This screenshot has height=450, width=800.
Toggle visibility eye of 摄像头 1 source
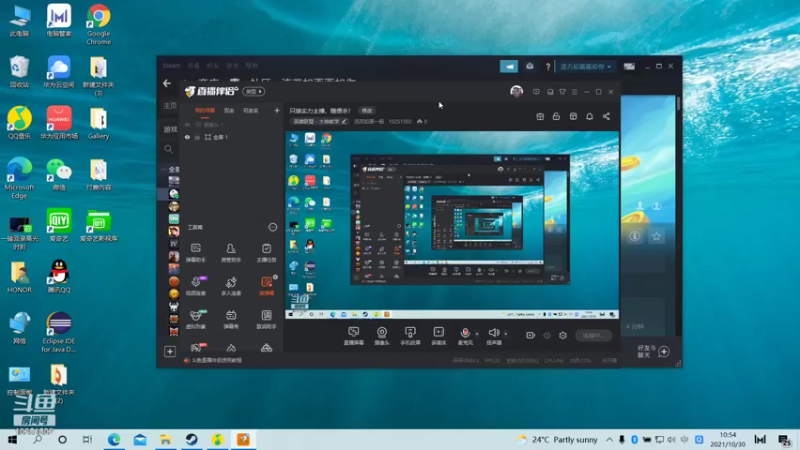click(x=187, y=124)
